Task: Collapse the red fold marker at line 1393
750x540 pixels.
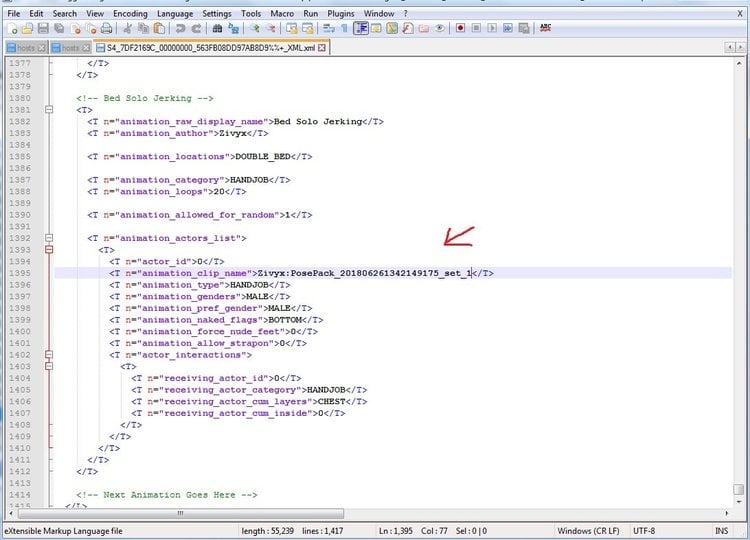Action: [49, 249]
